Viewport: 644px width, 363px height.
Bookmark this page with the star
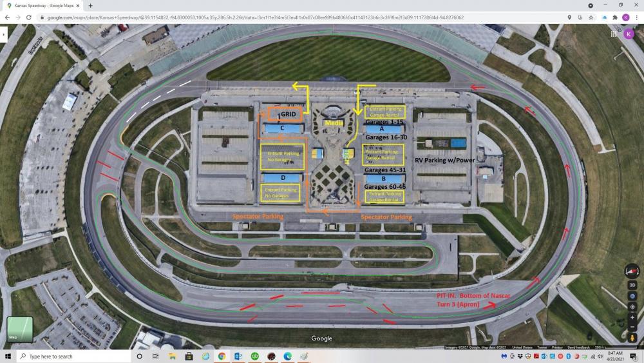pyautogui.click(x=591, y=17)
